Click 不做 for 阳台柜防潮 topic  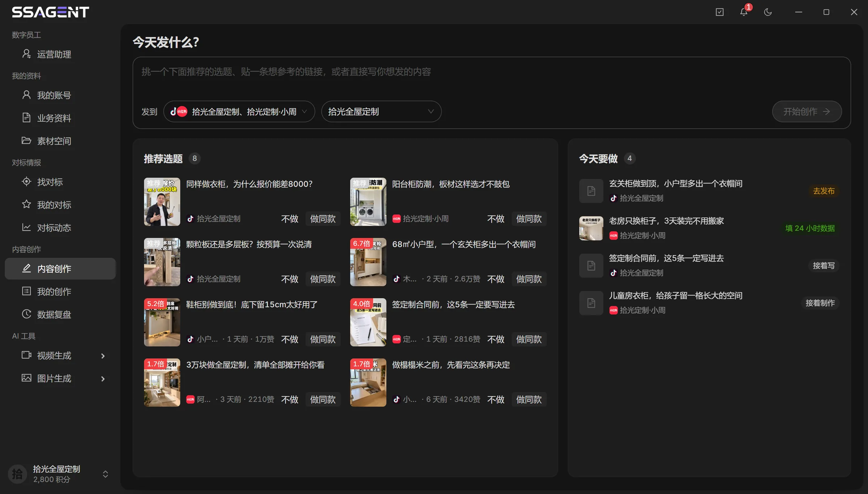496,219
